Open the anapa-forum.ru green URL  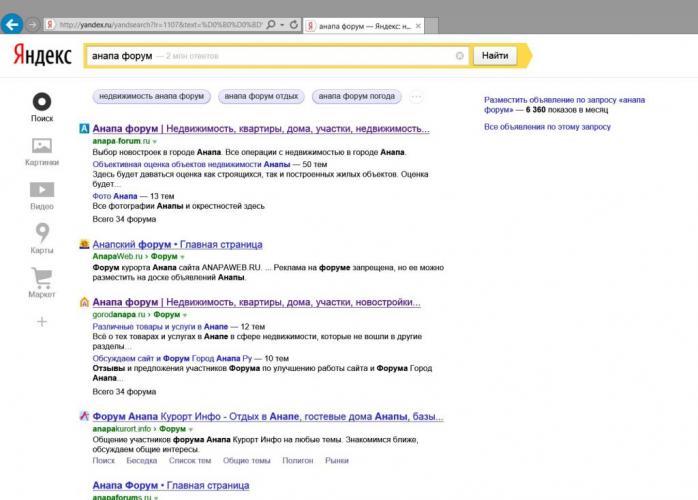coord(121,141)
